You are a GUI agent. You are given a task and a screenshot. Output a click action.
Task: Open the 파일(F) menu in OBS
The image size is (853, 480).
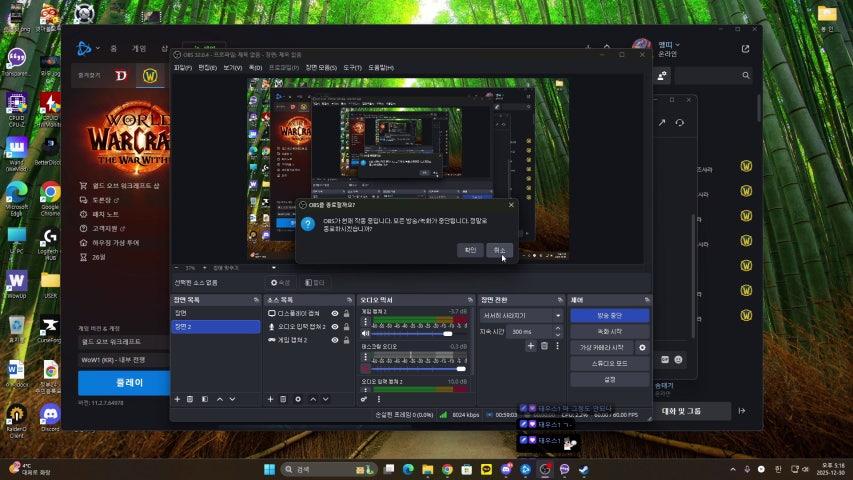click(182, 67)
